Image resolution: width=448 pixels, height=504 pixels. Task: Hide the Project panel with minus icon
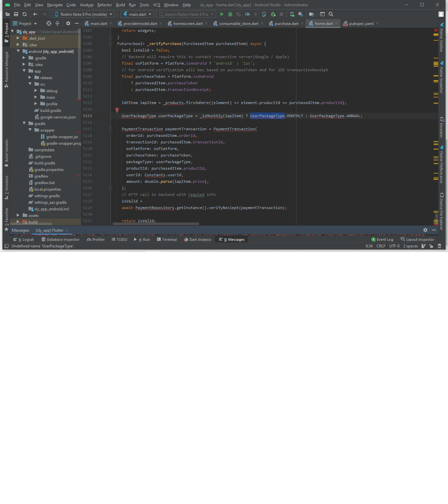(77, 23)
